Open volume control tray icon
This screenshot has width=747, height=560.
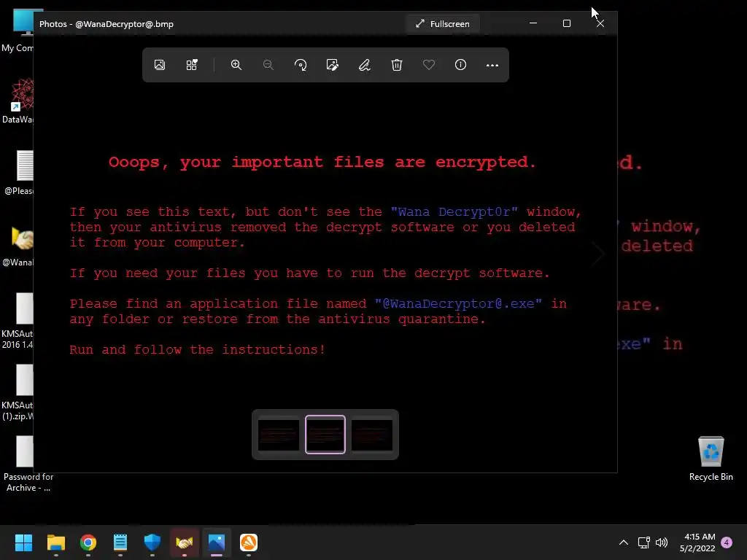coord(662,542)
